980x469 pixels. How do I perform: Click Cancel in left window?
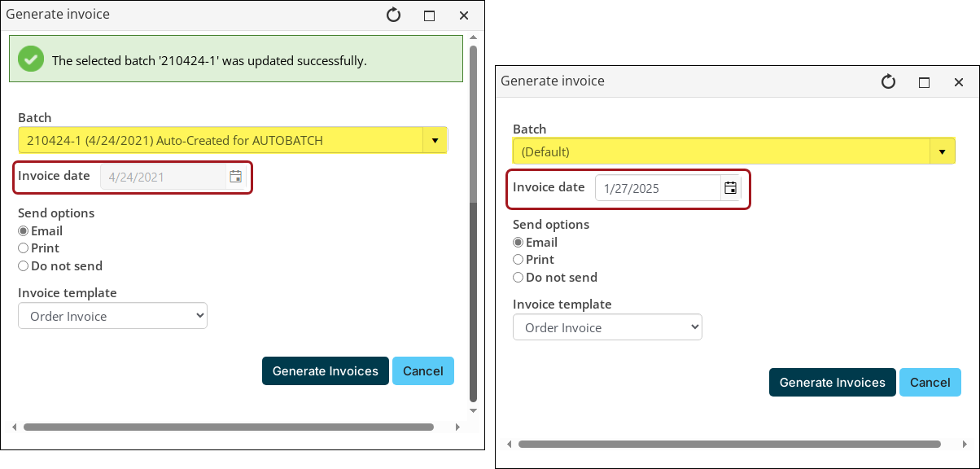pyautogui.click(x=423, y=370)
